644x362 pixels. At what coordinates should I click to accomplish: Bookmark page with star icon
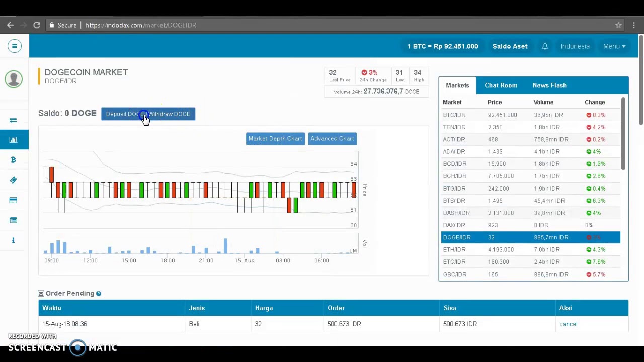point(618,25)
